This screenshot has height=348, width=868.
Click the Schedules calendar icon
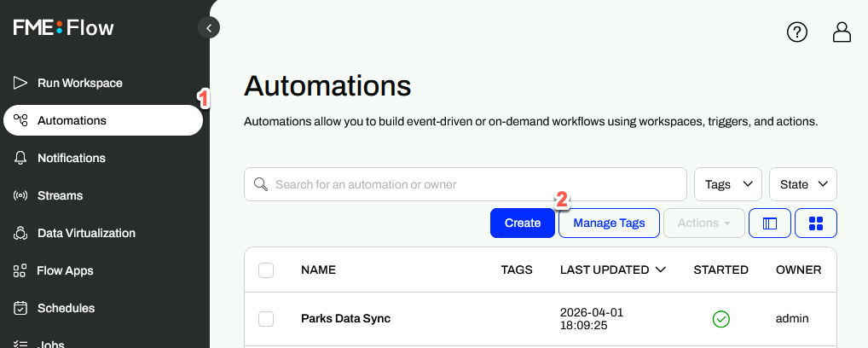20,308
